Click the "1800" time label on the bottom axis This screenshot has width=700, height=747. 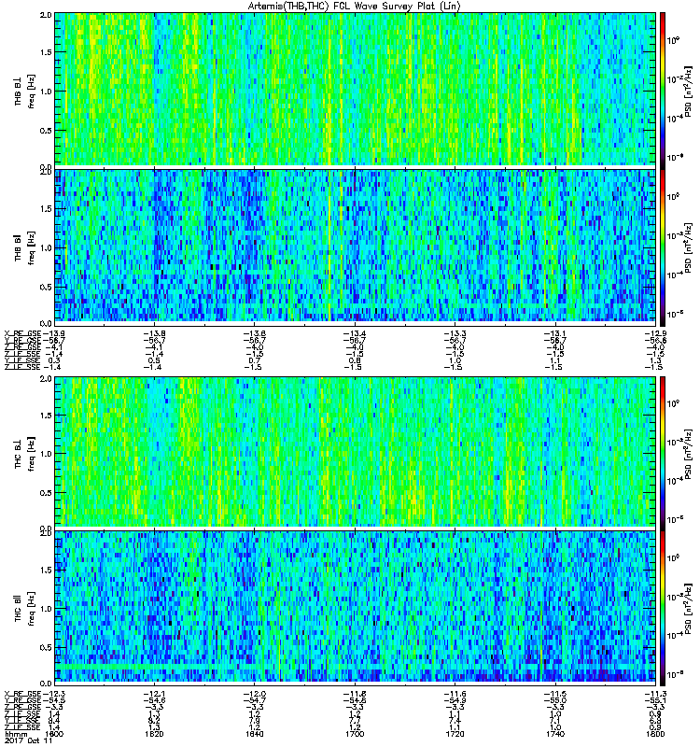655,734
